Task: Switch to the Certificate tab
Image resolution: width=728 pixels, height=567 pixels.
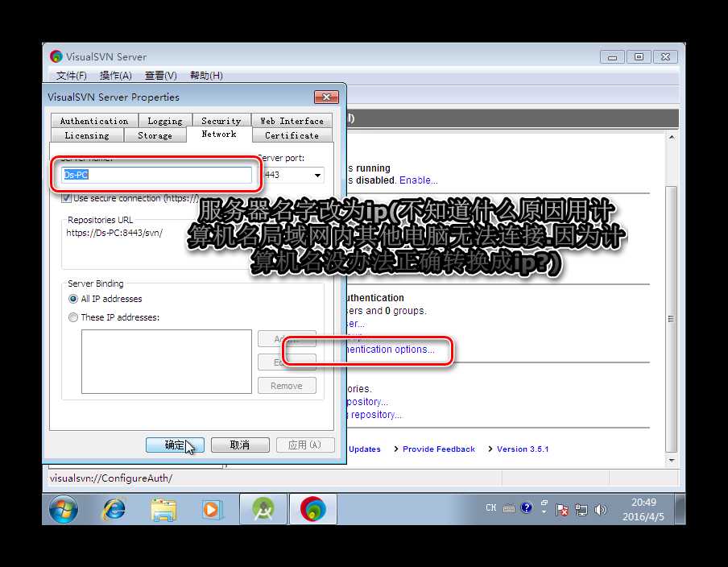Action: click(x=292, y=135)
